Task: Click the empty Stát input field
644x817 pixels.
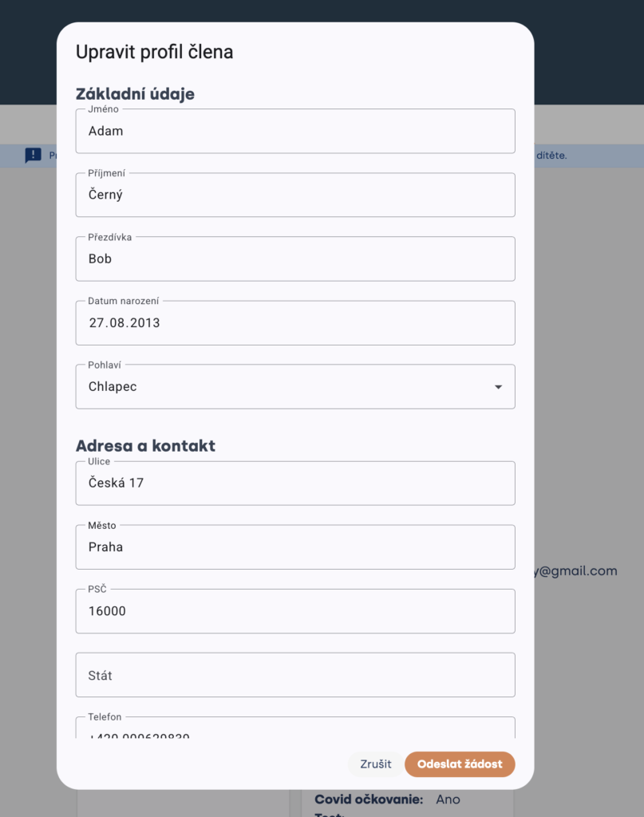Action: click(295, 675)
